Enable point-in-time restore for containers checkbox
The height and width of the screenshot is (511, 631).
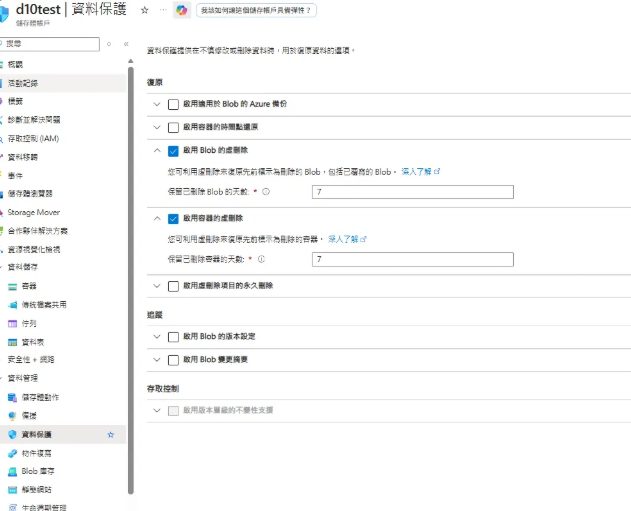pyautogui.click(x=173, y=128)
